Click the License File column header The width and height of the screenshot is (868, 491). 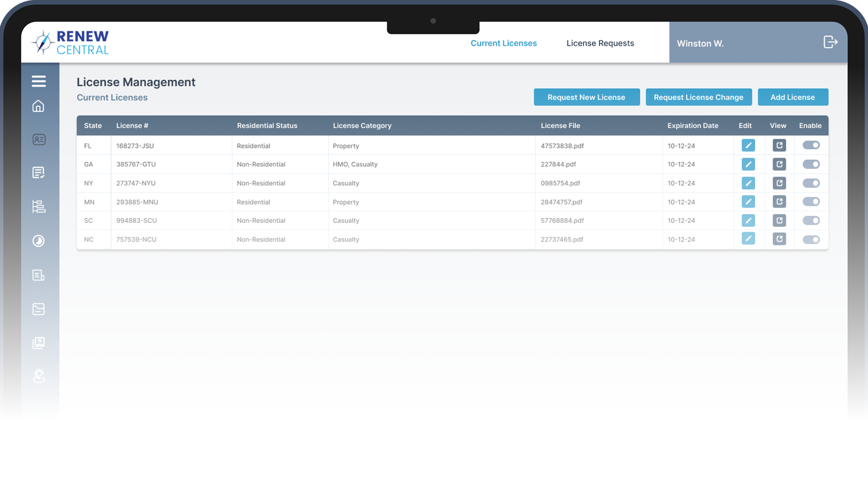[x=560, y=125]
